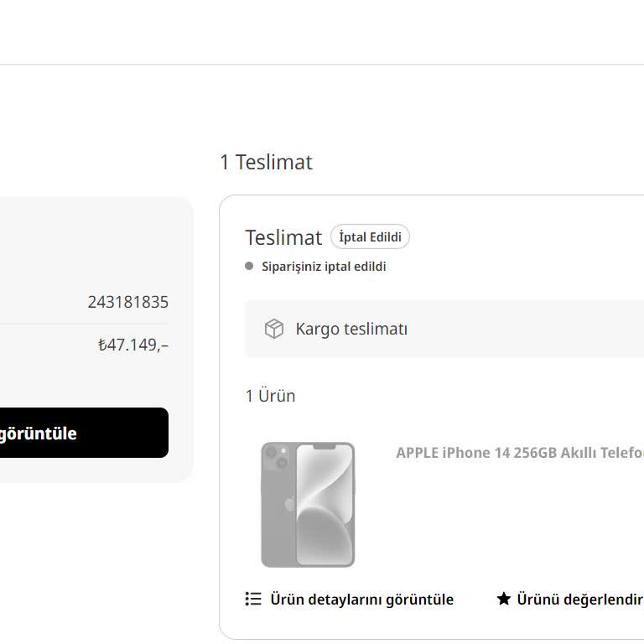Screen dimensions: 644x644
Task: Click the Siparişiniz iptal edildi status text
Action: tap(324, 267)
